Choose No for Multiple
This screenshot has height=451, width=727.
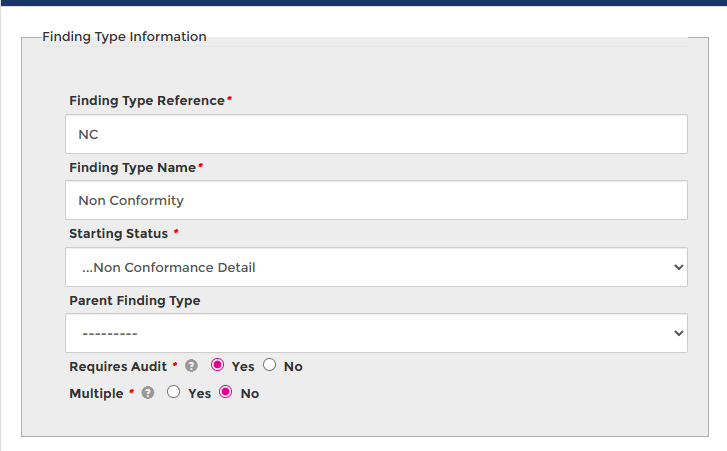point(226,392)
